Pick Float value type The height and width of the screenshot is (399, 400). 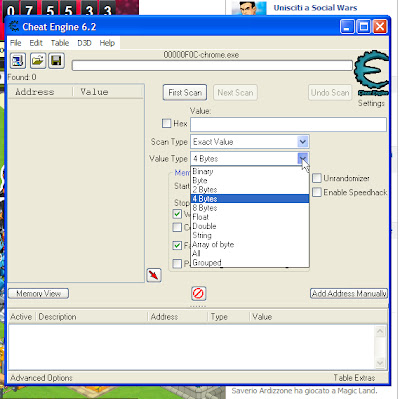(250, 217)
